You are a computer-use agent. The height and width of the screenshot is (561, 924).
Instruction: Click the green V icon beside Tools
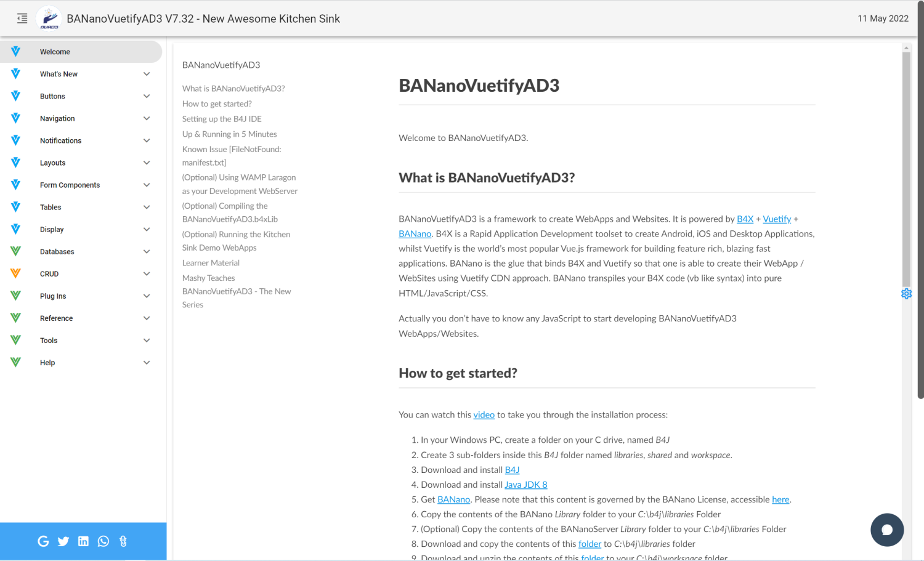point(15,340)
